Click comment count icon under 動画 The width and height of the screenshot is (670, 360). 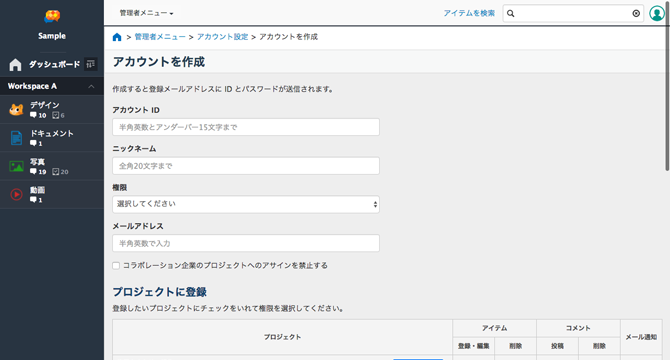click(33, 200)
